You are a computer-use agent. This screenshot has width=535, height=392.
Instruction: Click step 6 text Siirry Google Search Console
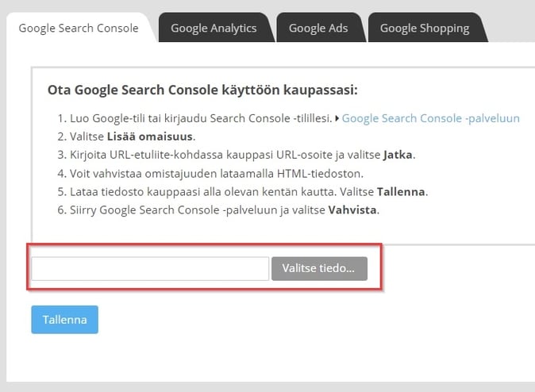pos(225,209)
